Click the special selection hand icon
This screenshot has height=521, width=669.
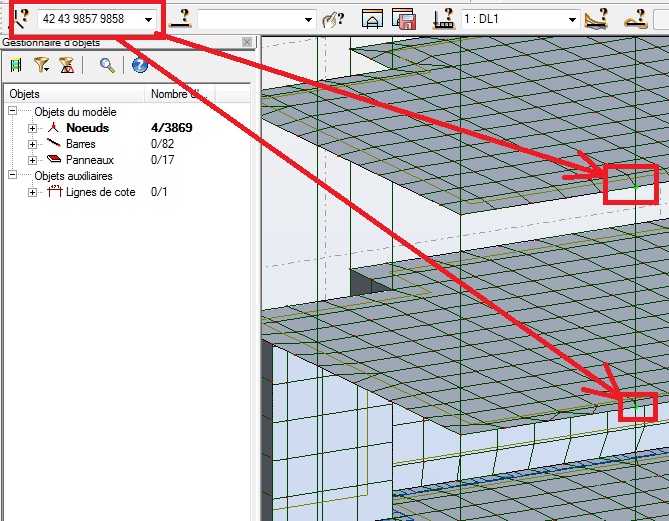tap(333, 19)
